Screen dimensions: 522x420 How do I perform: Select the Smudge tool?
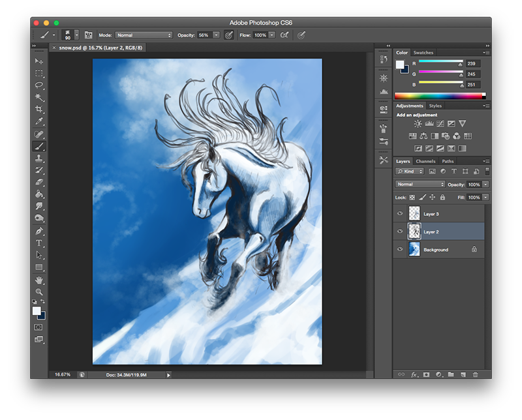(x=39, y=206)
